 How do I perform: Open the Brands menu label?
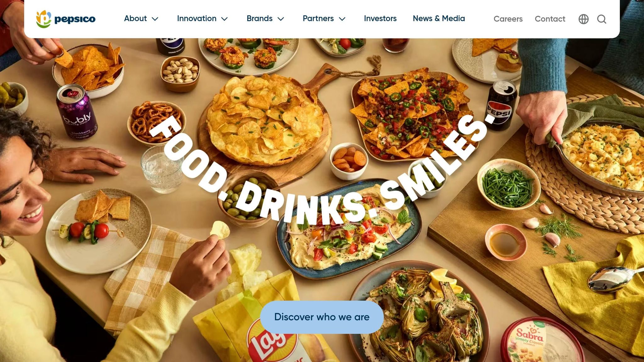259,19
